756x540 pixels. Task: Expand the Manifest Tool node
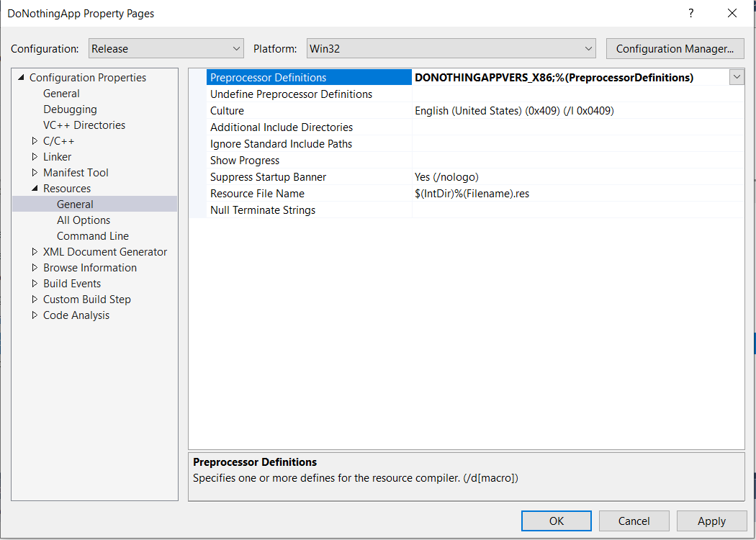pyautogui.click(x=35, y=173)
